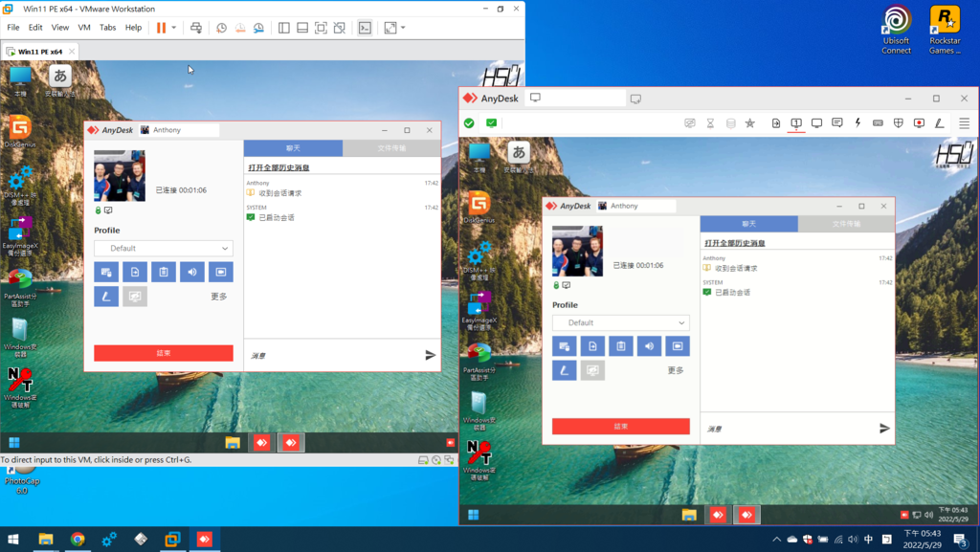
Task: End session with red 結束 button in remote view
Action: (620, 427)
